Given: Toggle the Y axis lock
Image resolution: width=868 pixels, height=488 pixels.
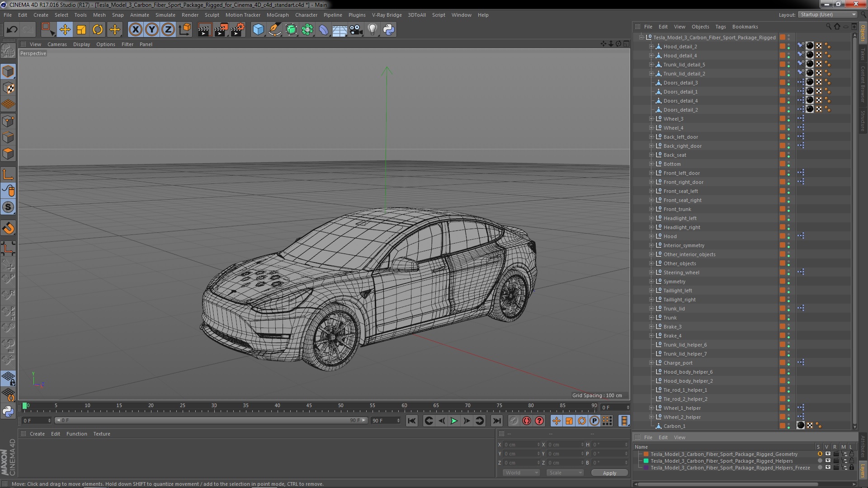Looking at the screenshot, I should [x=152, y=30].
